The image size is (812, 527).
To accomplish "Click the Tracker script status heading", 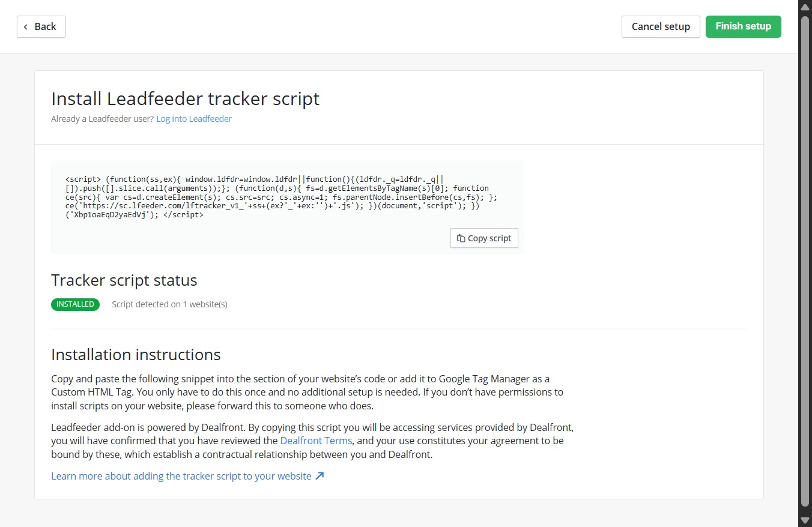I will [x=124, y=280].
